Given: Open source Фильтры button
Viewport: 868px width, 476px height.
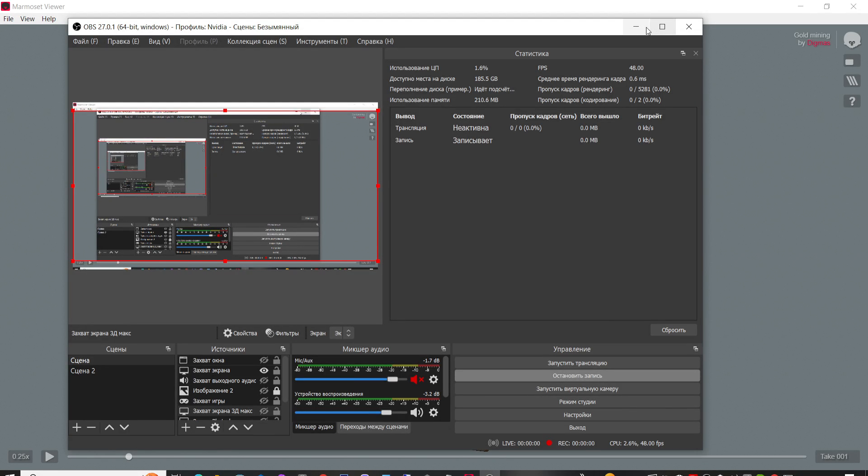Looking at the screenshot, I should click(x=282, y=333).
